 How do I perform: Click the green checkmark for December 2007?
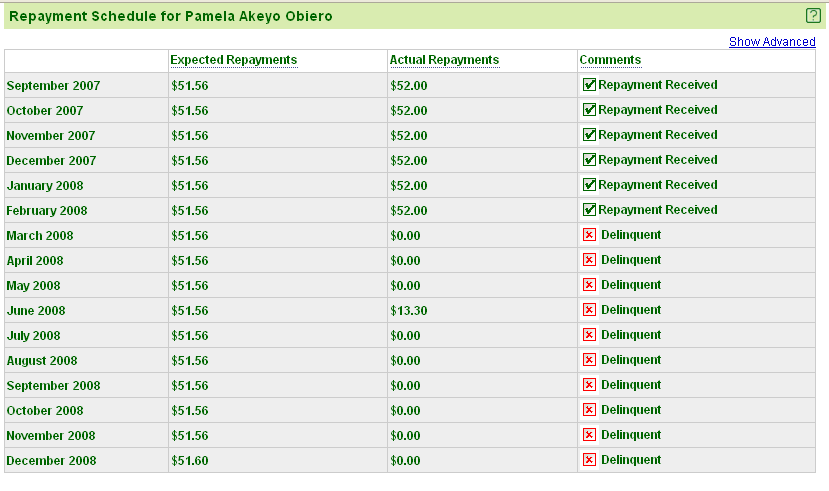pos(589,160)
